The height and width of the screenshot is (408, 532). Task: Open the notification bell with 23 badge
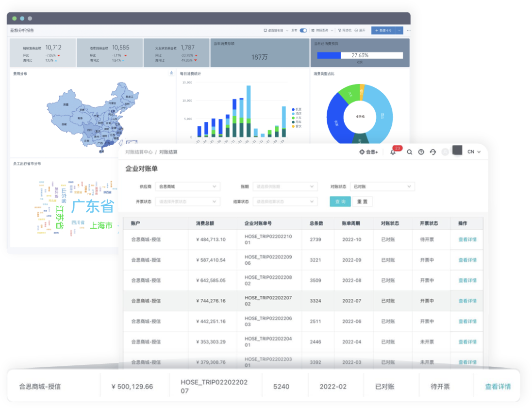[393, 152]
